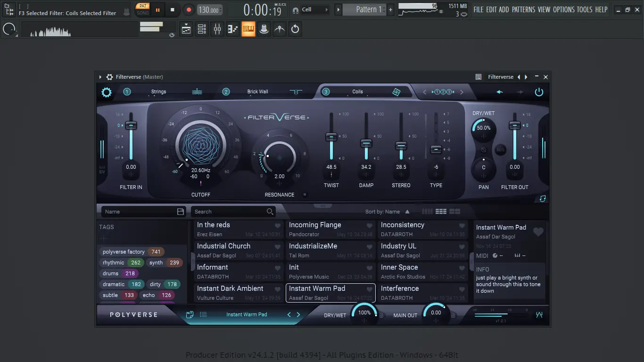Click the preset Search field
The width and height of the screenshot is (644, 362).
233,212
